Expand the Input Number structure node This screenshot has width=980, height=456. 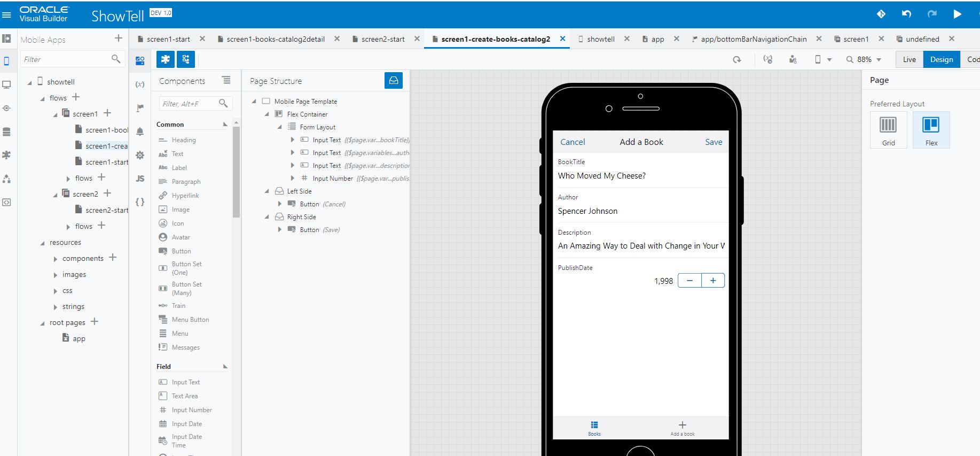pos(292,178)
